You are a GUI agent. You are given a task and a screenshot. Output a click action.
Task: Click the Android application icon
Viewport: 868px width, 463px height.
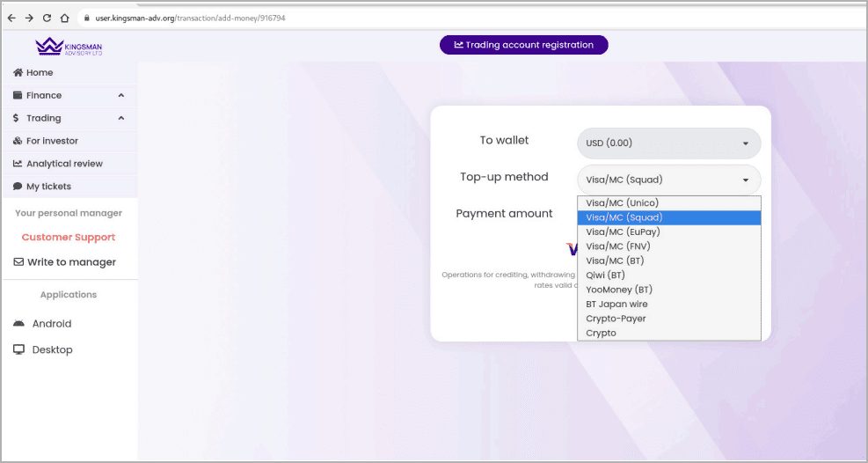point(18,324)
